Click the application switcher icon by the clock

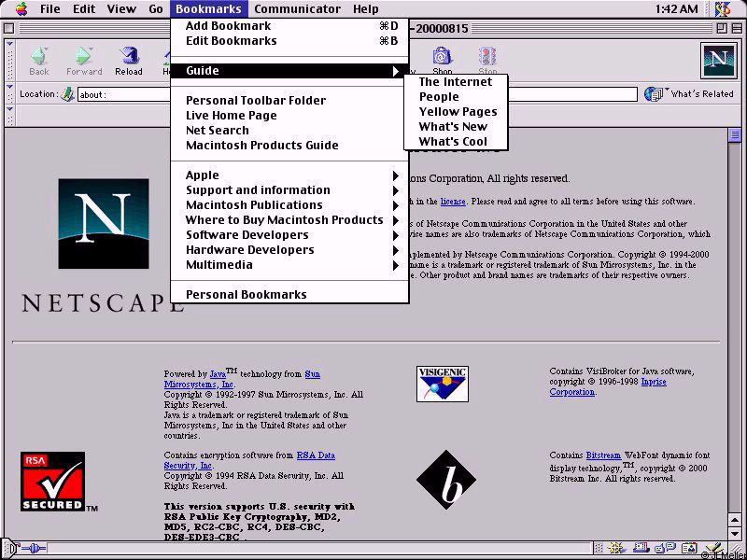coord(724,8)
